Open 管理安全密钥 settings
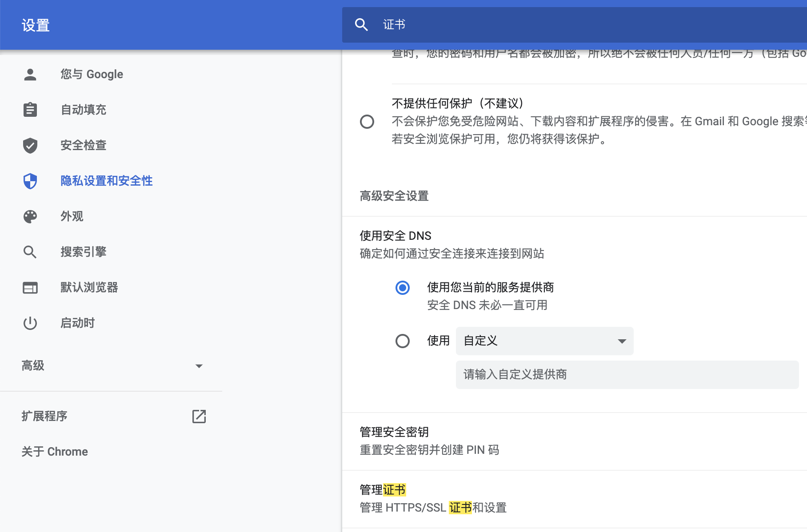The width and height of the screenshot is (807, 532). click(575, 441)
